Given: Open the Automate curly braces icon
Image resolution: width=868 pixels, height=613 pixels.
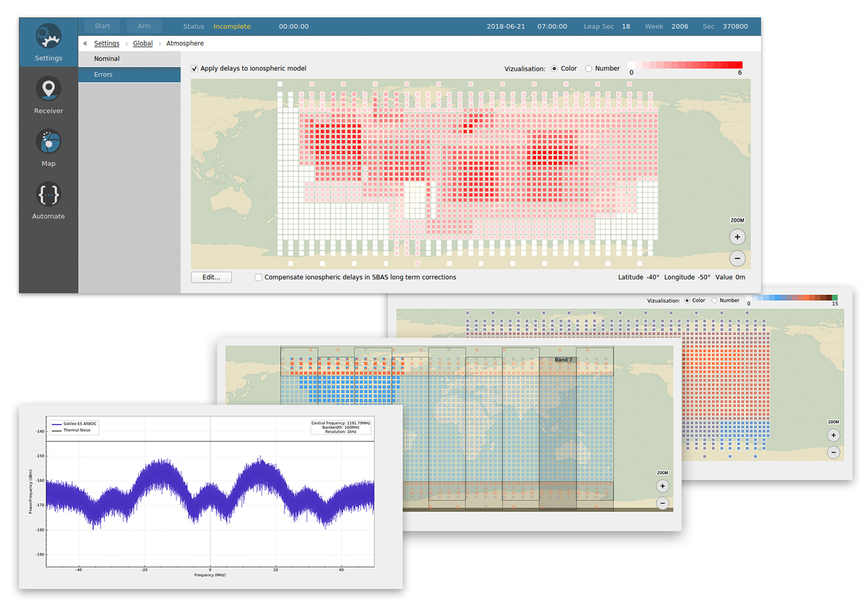Looking at the screenshot, I should click(48, 195).
